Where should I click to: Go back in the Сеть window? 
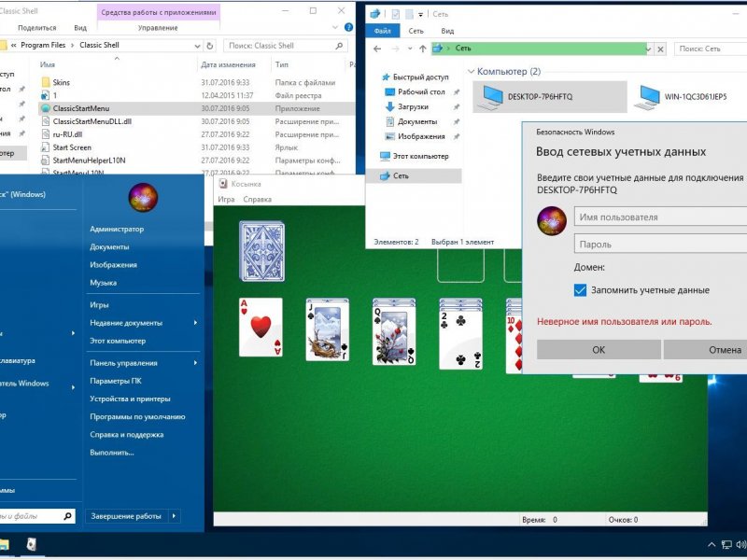(377, 49)
